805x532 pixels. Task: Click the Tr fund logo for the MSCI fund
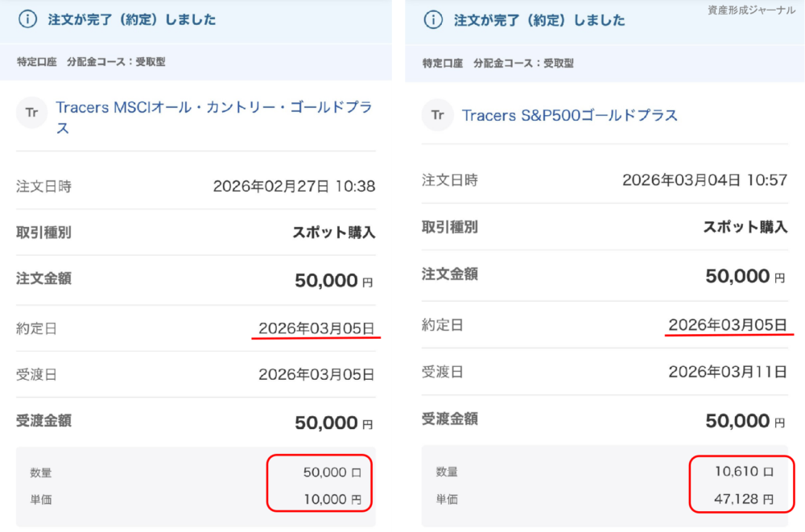(x=31, y=113)
